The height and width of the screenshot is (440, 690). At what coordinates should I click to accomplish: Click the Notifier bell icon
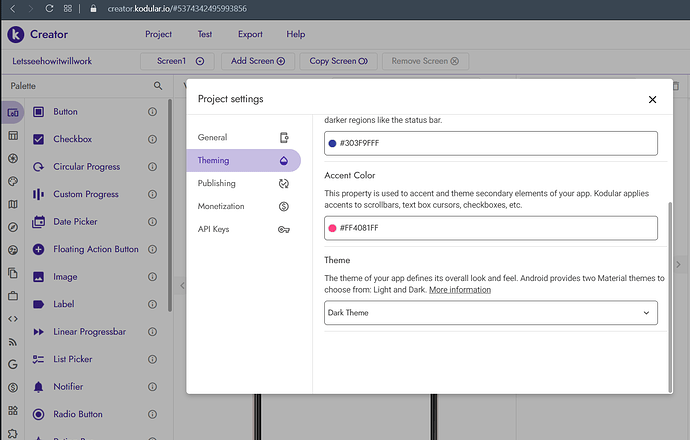(x=39, y=387)
